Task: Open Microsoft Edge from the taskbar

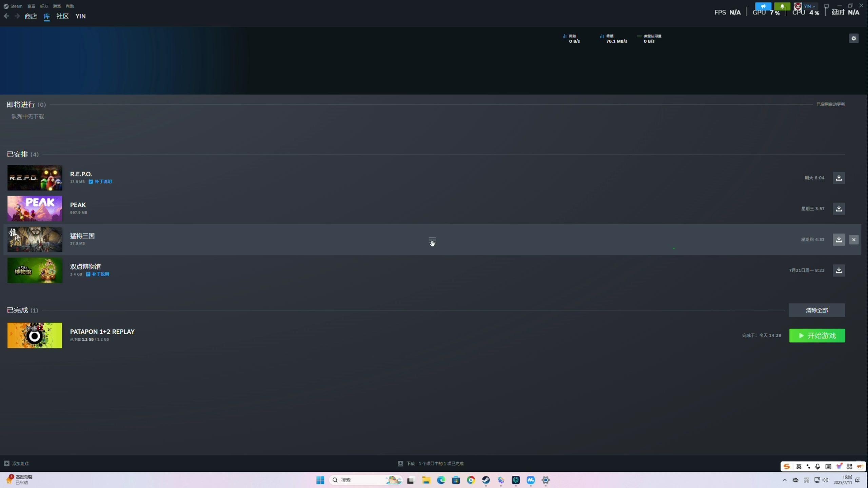Action: [441, 480]
